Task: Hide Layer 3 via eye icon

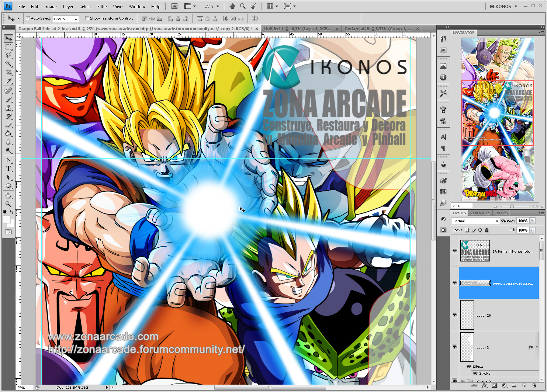Action: [454, 347]
